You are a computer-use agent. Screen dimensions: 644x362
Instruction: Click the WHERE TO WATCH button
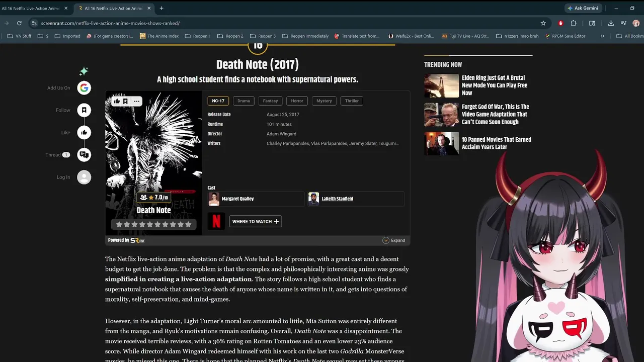pos(255,221)
